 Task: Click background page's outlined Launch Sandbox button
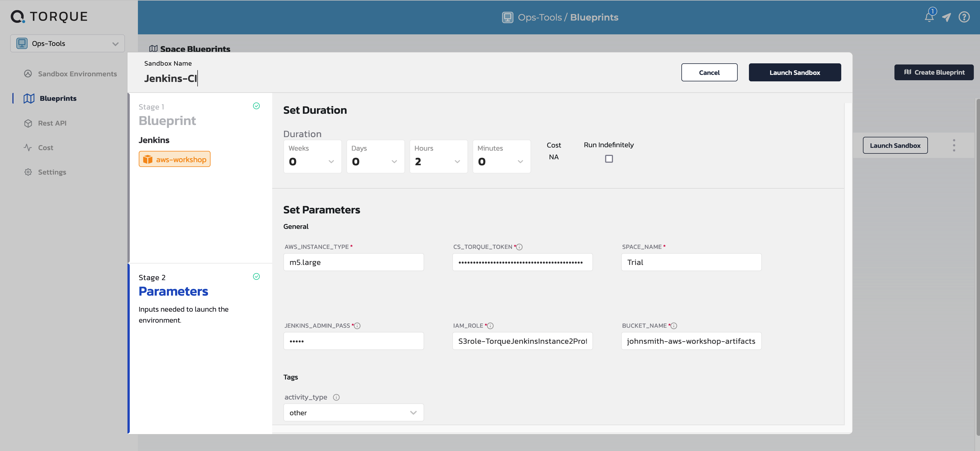[x=895, y=145]
